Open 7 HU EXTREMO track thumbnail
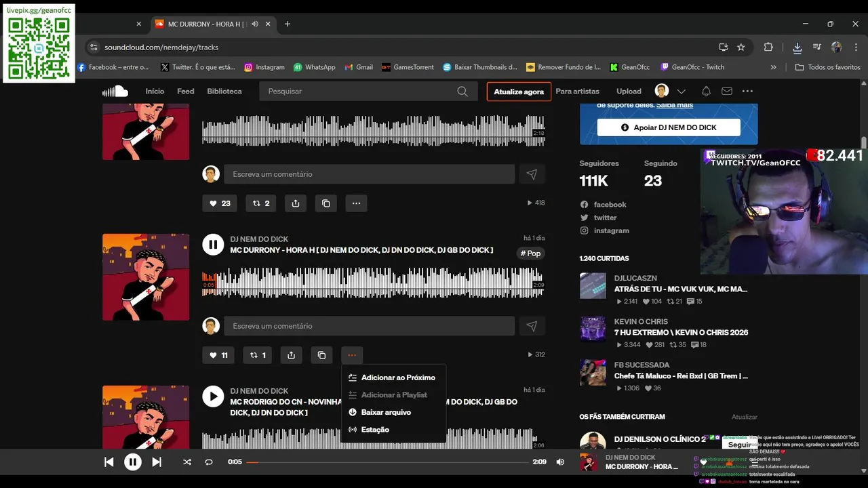This screenshot has height=488, width=868. click(593, 329)
